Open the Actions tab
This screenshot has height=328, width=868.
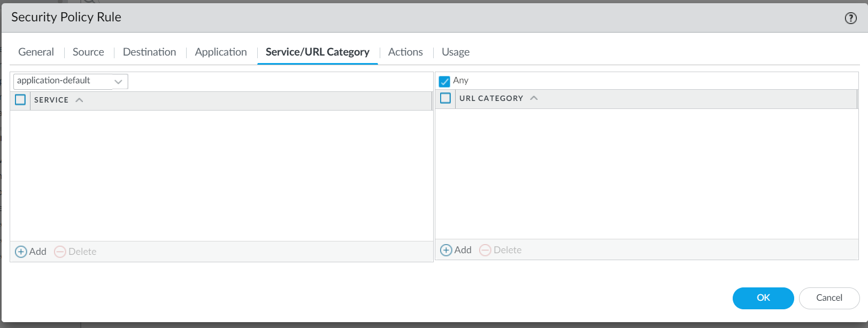(x=405, y=52)
